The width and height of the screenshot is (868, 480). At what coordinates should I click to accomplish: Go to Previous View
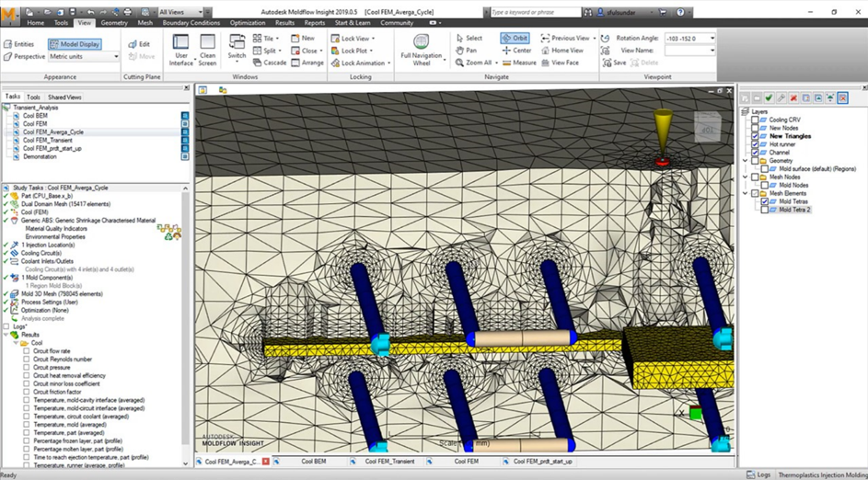click(x=566, y=38)
